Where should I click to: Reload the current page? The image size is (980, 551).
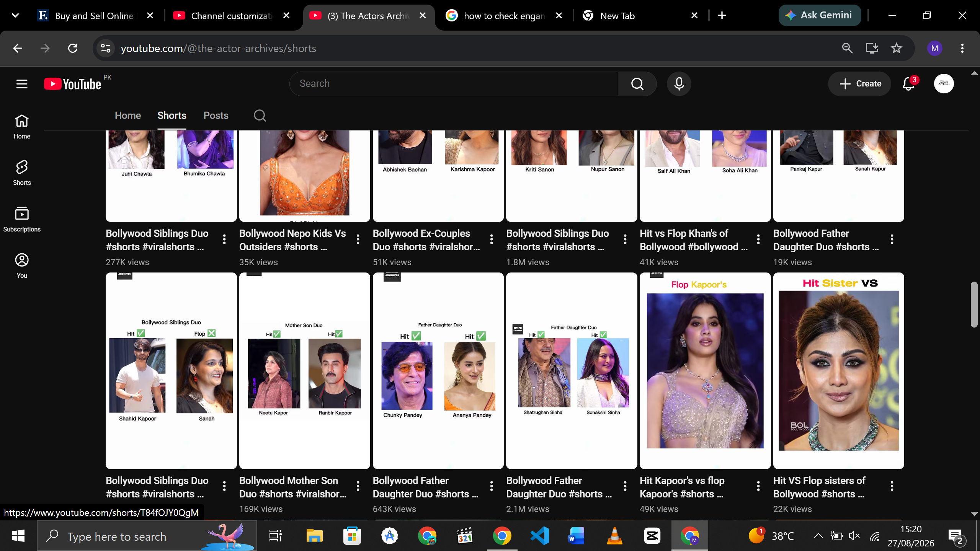pos(73,49)
